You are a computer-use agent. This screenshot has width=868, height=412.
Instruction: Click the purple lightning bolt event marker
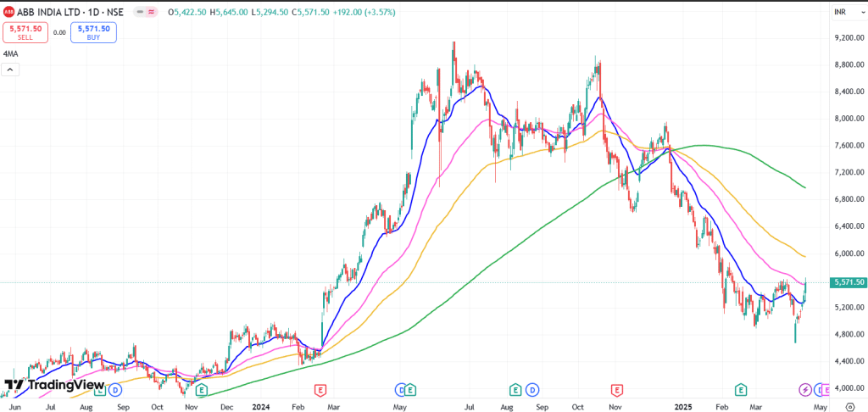click(805, 390)
